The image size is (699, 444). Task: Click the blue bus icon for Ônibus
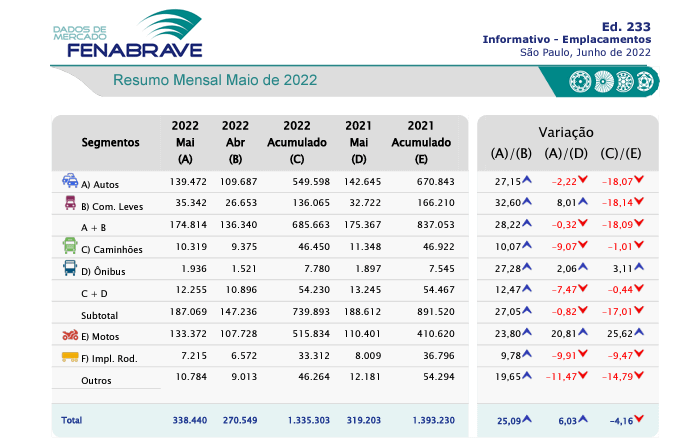(70, 269)
